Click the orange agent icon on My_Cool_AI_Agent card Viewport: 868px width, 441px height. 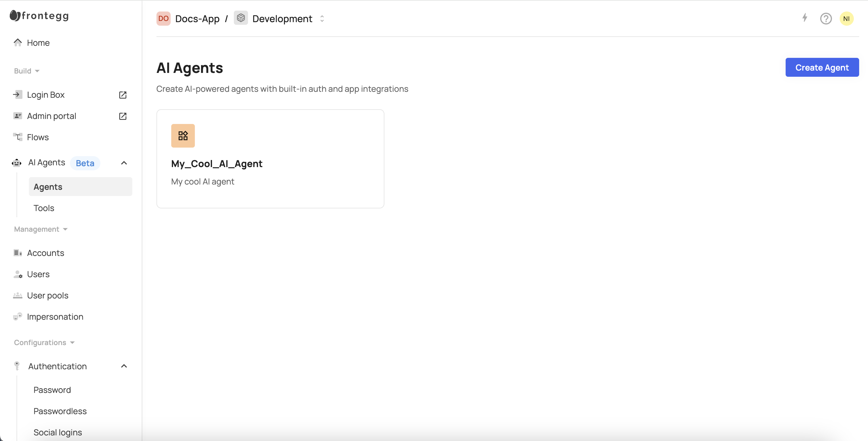[x=183, y=136]
